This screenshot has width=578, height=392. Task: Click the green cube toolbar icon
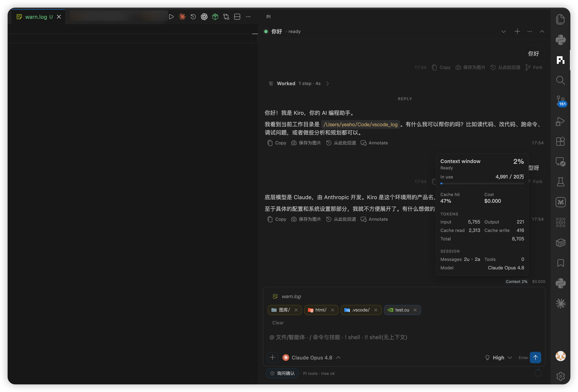215,17
